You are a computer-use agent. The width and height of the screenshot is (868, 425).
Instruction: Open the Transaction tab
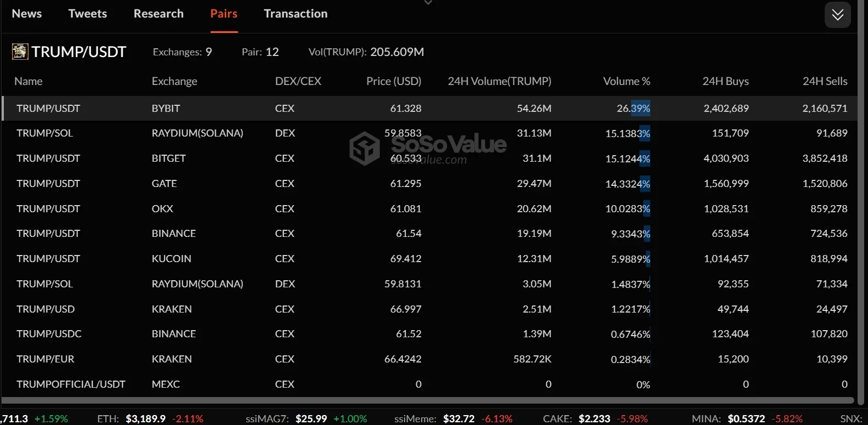296,13
